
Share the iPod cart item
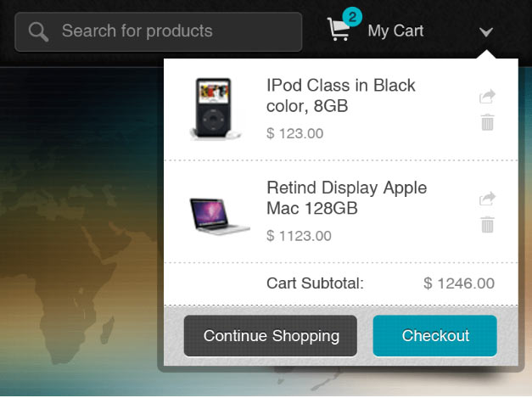(487, 97)
